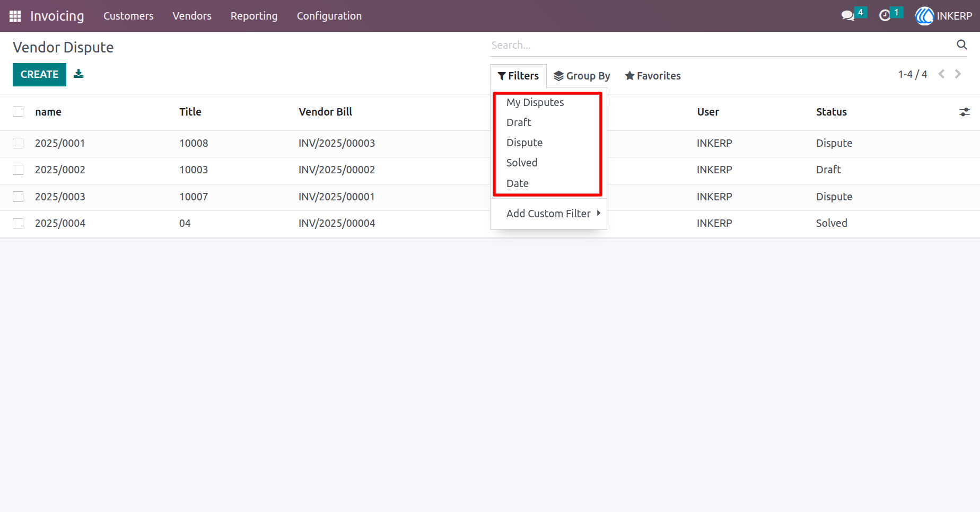Viewport: 980px width, 512px height.
Task: Click the pager 1-4 / 4 counter
Action: [912, 74]
